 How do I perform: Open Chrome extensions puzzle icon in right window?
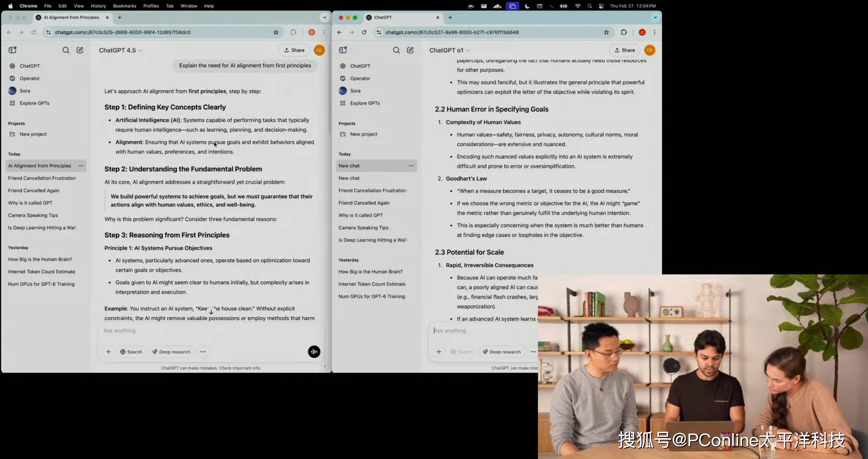pyautogui.click(x=624, y=32)
